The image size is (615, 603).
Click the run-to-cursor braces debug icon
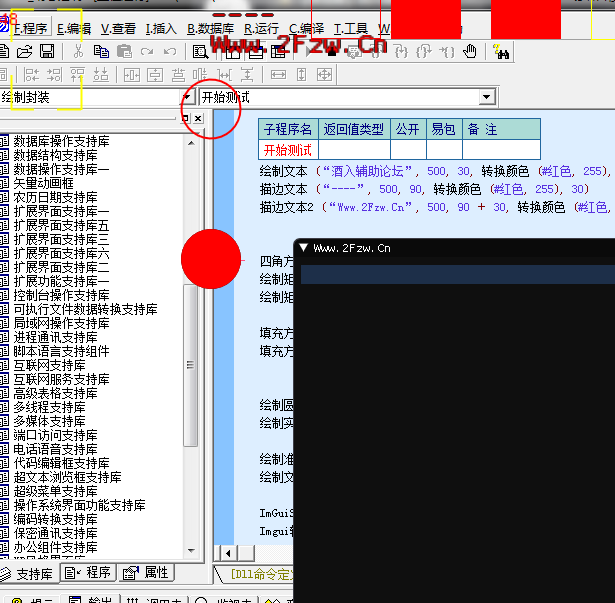[x=447, y=52]
